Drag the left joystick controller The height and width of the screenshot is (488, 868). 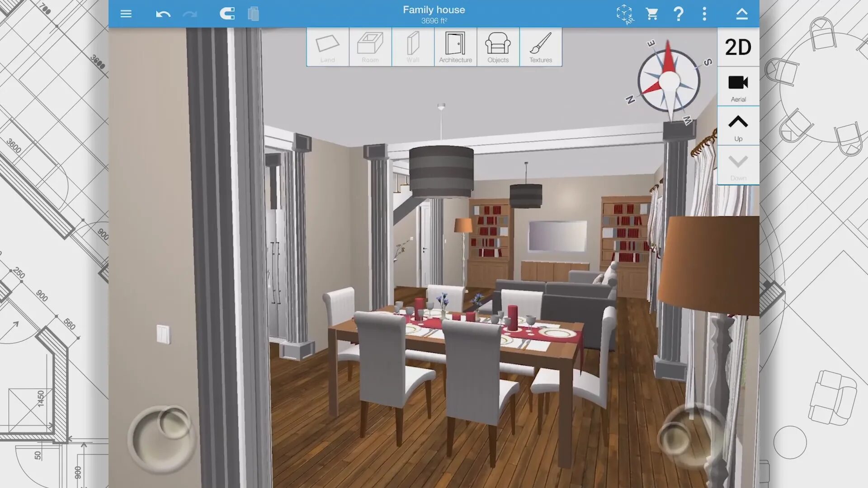tap(160, 438)
